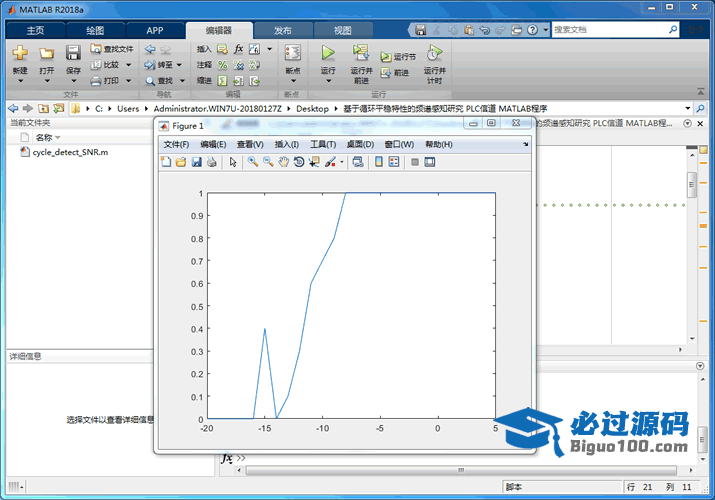Open the Save (保存) dropdown arrow

pyautogui.click(x=73, y=81)
